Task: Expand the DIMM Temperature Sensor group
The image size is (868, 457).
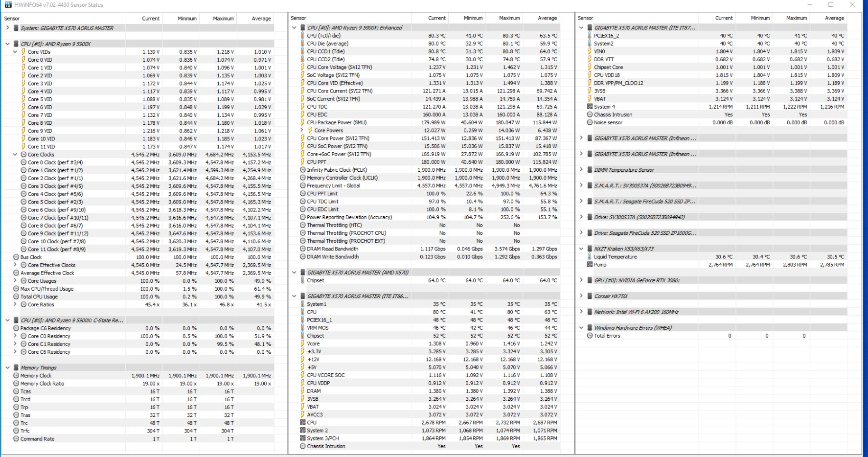Action: (581, 170)
